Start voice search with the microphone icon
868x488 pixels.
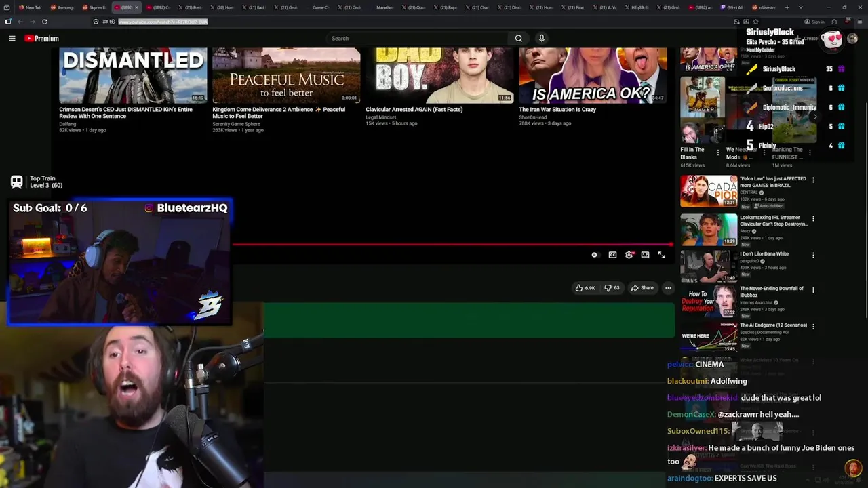(x=541, y=39)
